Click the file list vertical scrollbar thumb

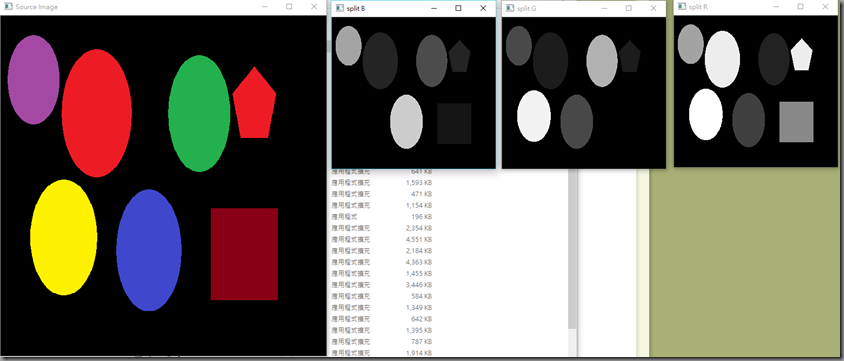tap(572, 250)
